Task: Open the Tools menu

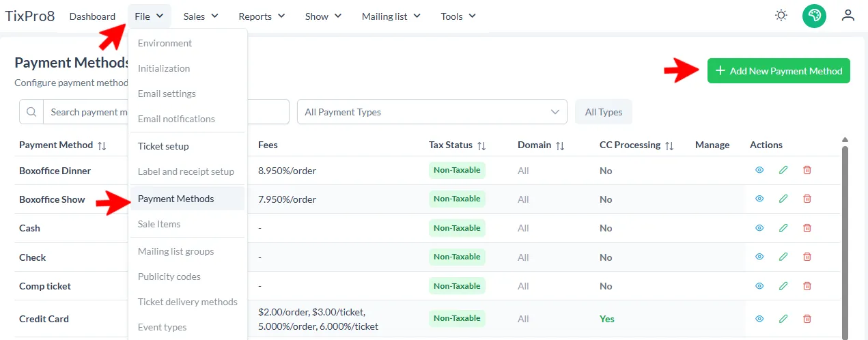Action: click(x=458, y=16)
